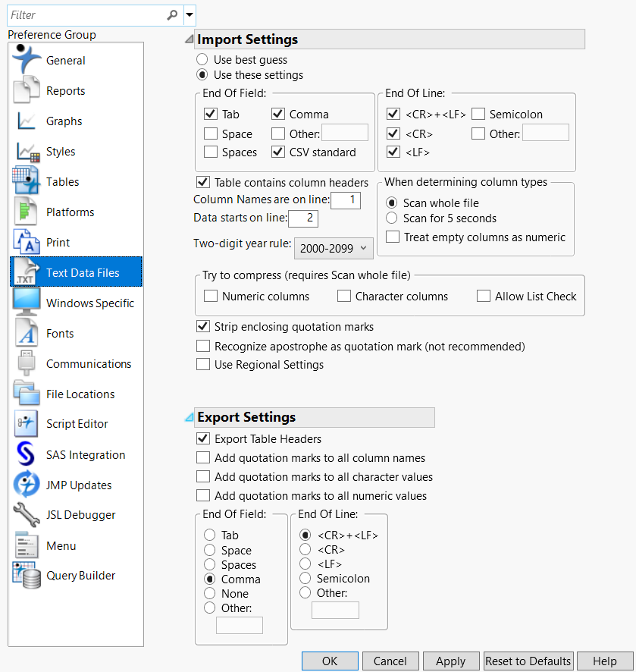Open the Windows Specific monitor icon
This screenshot has height=672, width=636.
coord(27,302)
